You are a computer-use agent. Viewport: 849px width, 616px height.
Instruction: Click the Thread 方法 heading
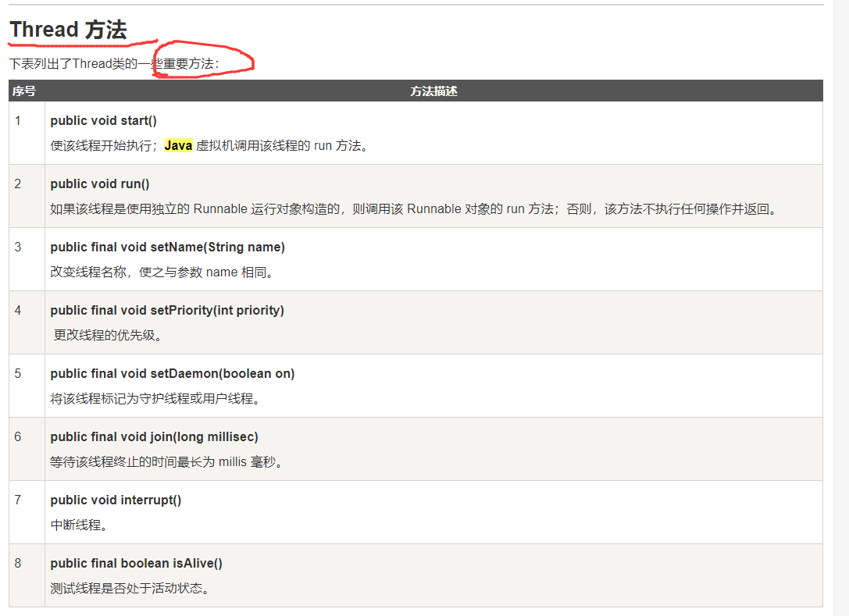[68, 30]
